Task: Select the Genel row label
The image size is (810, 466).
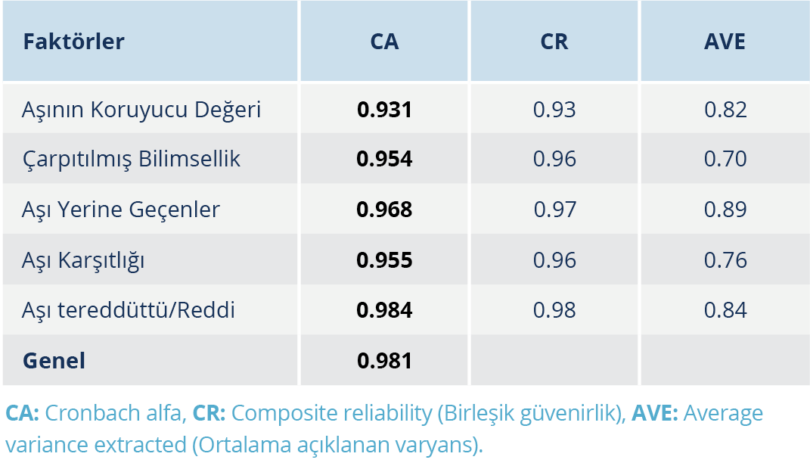Action: point(54,360)
